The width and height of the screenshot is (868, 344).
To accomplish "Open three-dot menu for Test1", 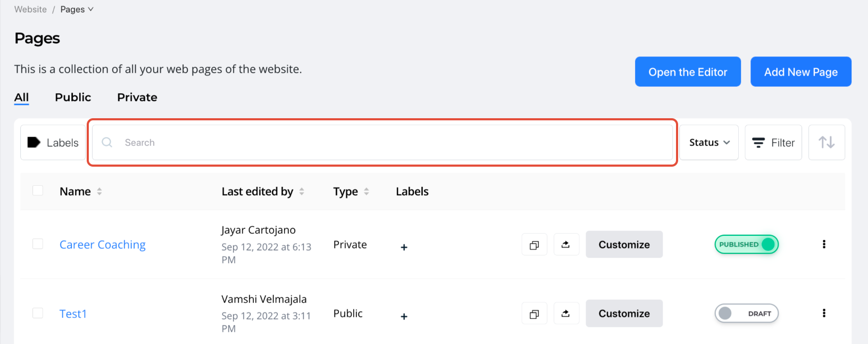I will click(x=824, y=313).
